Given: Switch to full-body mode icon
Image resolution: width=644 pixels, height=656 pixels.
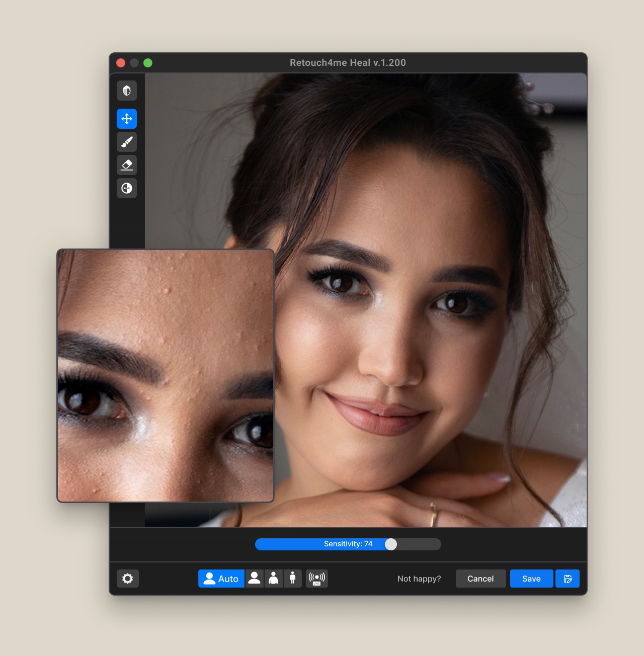Looking at the screenshot, I should tap(292, 579).
